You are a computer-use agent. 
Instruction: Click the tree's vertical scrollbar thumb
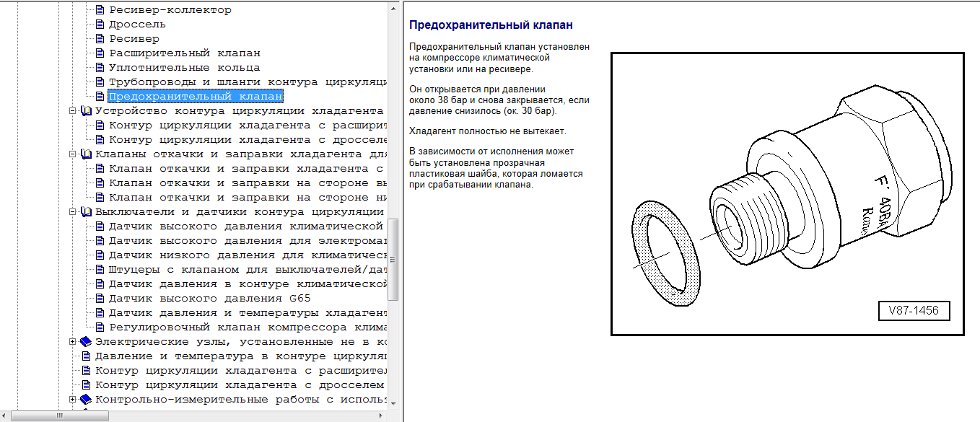click(x=393, y=260)
